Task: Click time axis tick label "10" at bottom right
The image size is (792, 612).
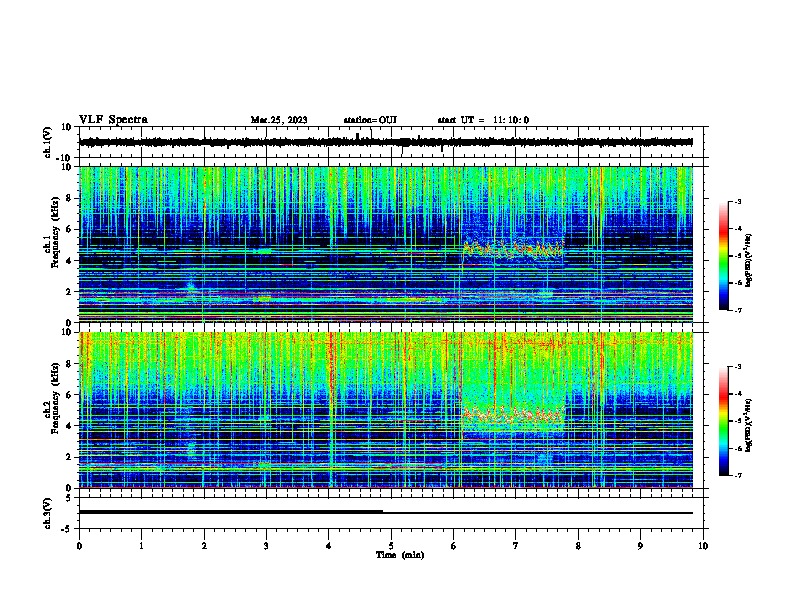Action: pos(703,546)
